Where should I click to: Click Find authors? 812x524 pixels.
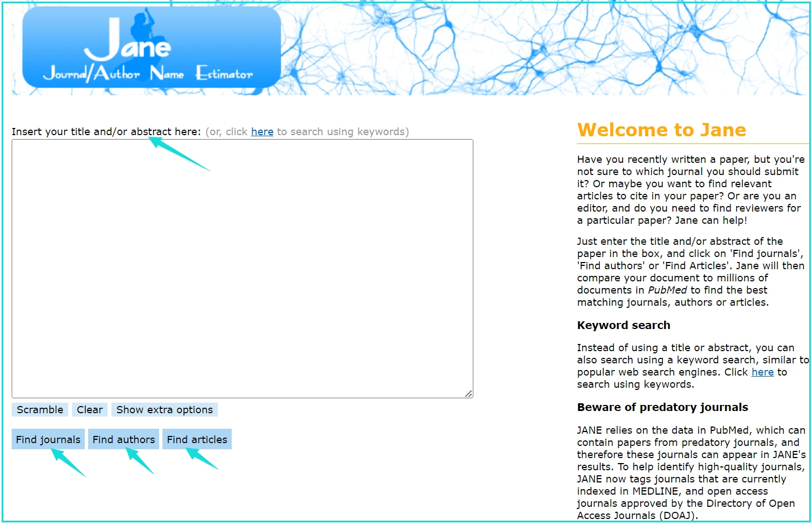(124, 439)
